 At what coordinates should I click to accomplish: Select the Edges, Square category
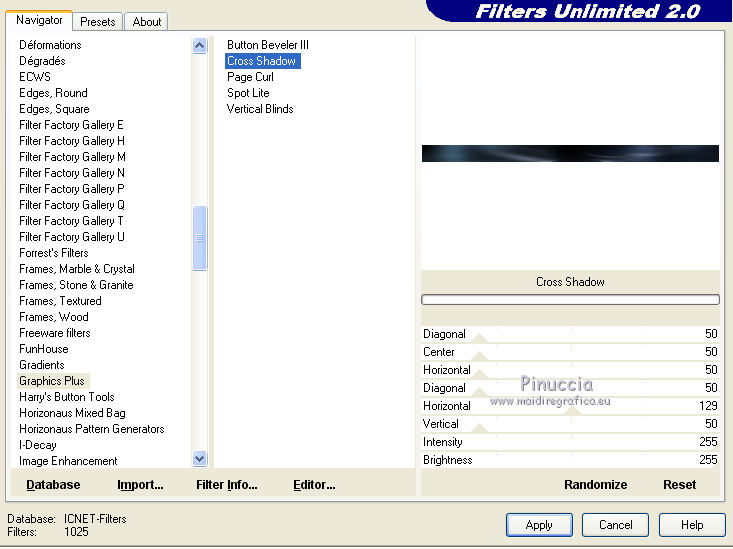click(54, 109)
